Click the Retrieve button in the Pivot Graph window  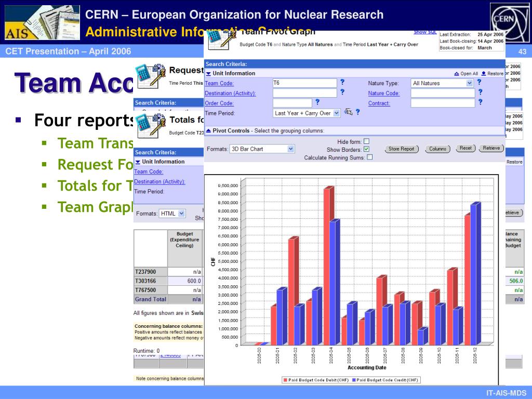pyautogui.click(x=491, y=148)
